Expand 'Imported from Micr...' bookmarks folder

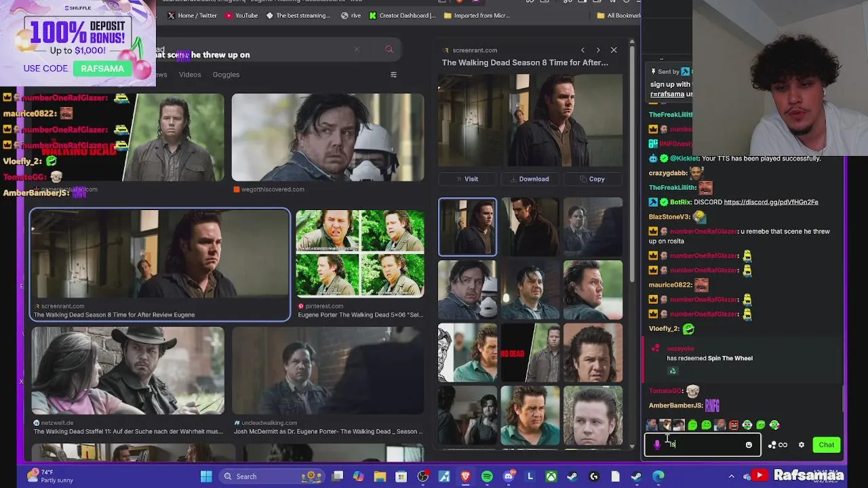[x=476, y=16]
